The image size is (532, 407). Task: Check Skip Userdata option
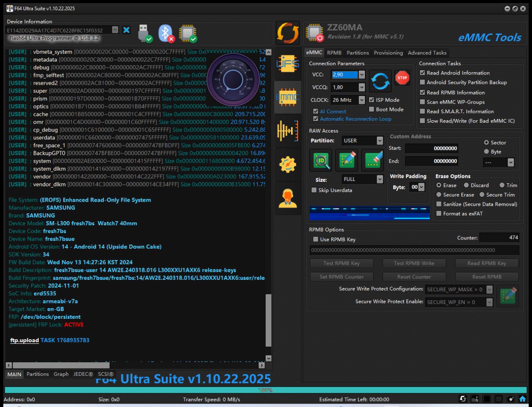314,190
